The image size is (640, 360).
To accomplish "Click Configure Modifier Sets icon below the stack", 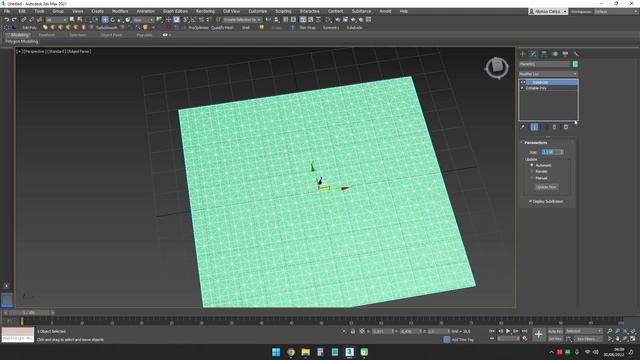I will point(566,127).
